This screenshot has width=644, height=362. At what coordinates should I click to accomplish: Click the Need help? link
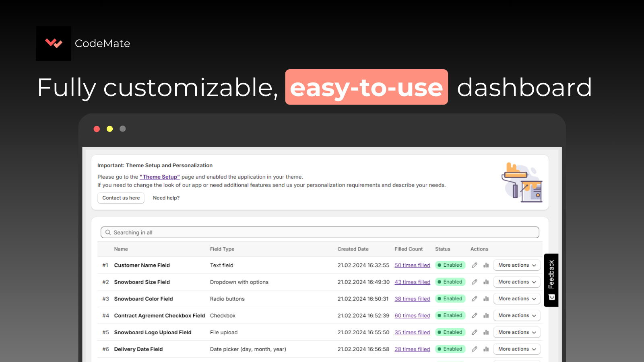[166, 197]
